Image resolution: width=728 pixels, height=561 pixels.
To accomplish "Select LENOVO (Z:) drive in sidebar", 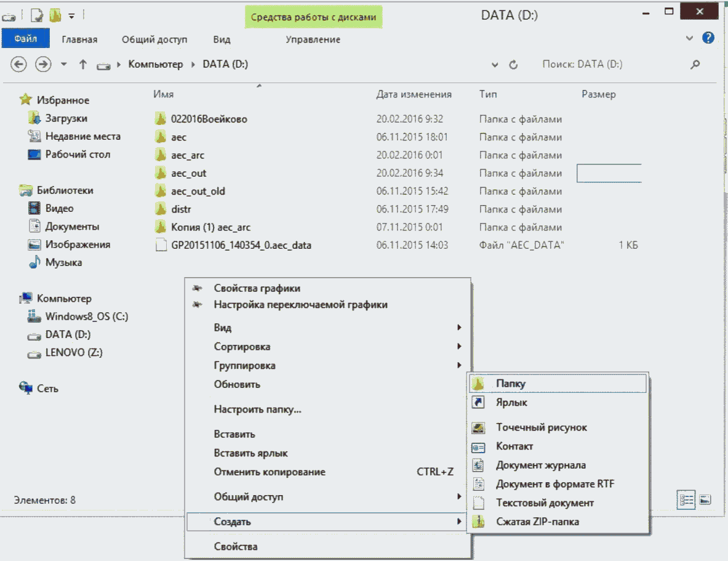I will 74,353.
